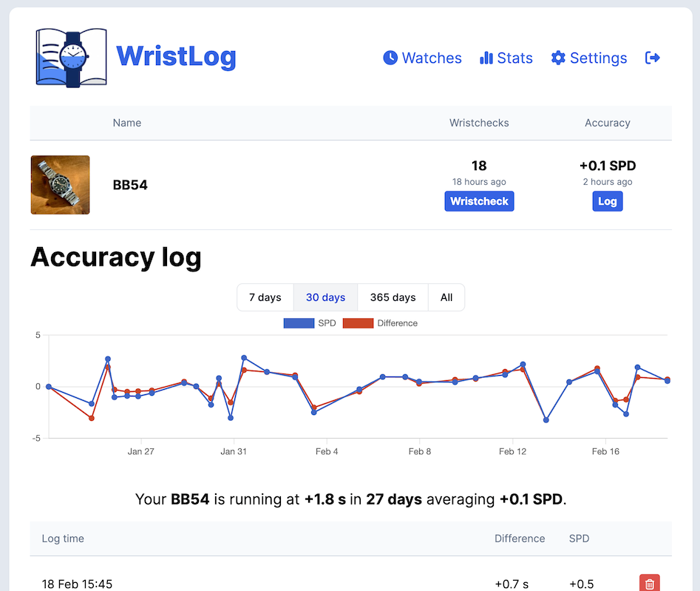Click the clock icon beside Watches
The width and height of the screenshot is (700, 591).
[390, 58]
